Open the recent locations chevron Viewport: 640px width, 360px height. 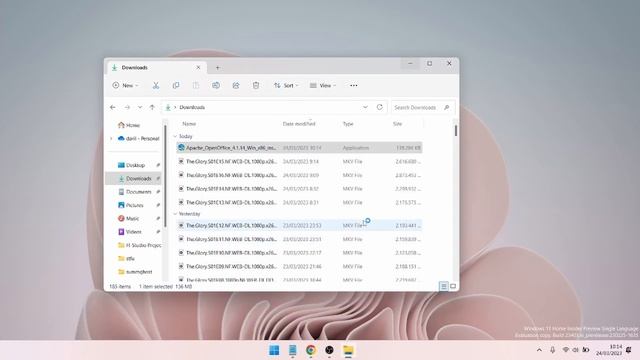pyautogui.click(x=140, y=107)
